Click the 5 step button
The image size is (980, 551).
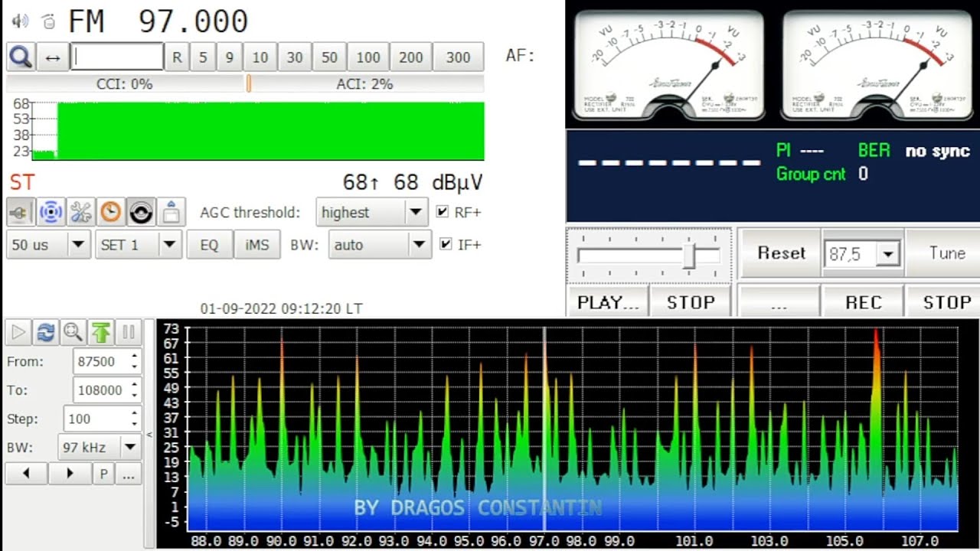pos(203,57)
